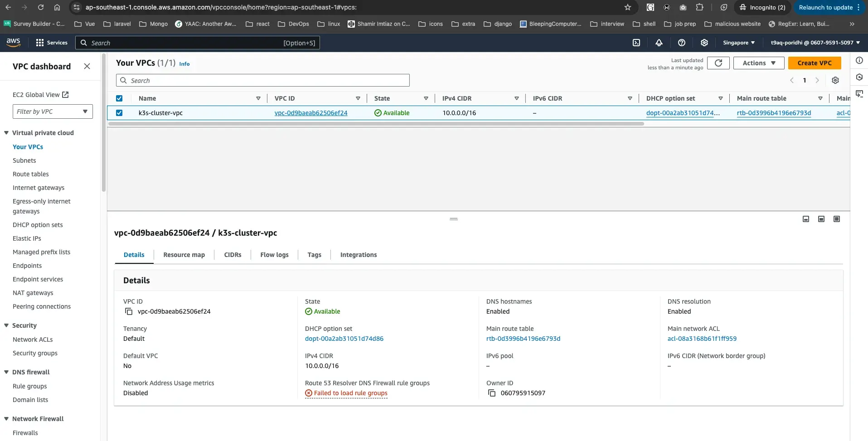Image resolution: width=868 pixels, height=441 pixels.
Task: Switch details pane to full-screen layout
Action: coord(837,219)
